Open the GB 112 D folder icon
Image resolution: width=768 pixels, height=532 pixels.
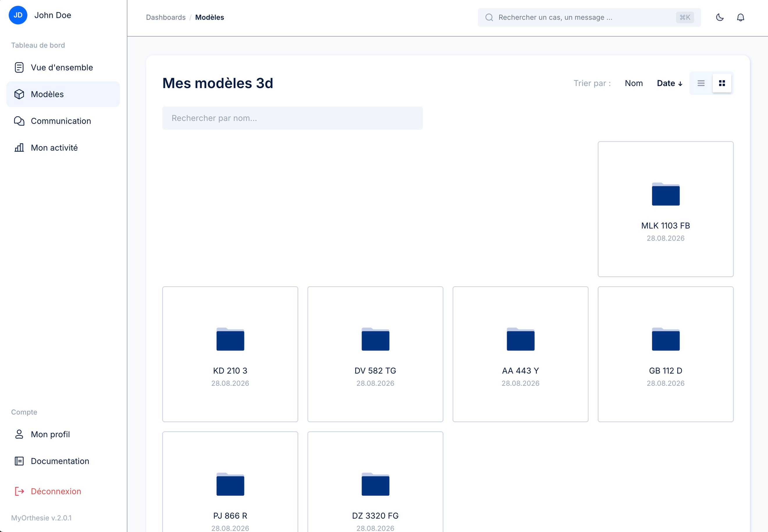[x=666, y=339]
